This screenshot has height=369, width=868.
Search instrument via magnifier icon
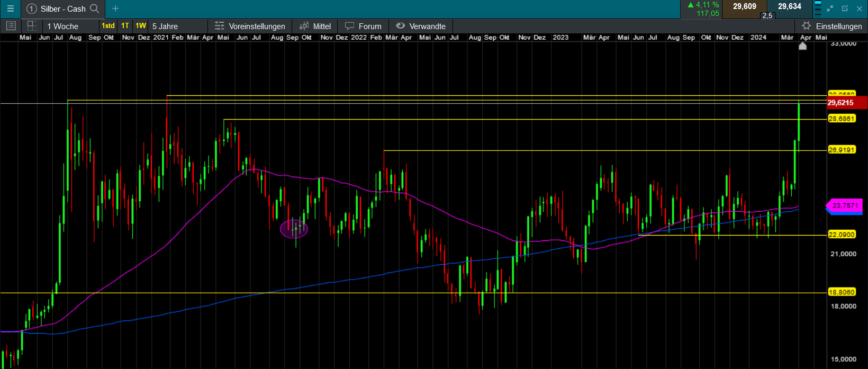(95, 8)
